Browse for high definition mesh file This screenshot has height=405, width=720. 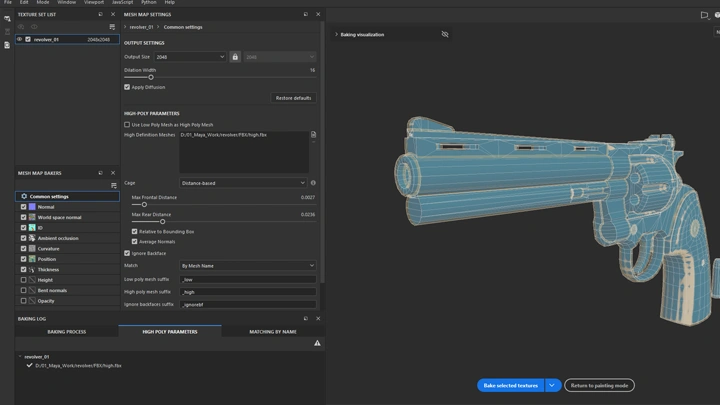pyautogui.click(x=314, y=135)
